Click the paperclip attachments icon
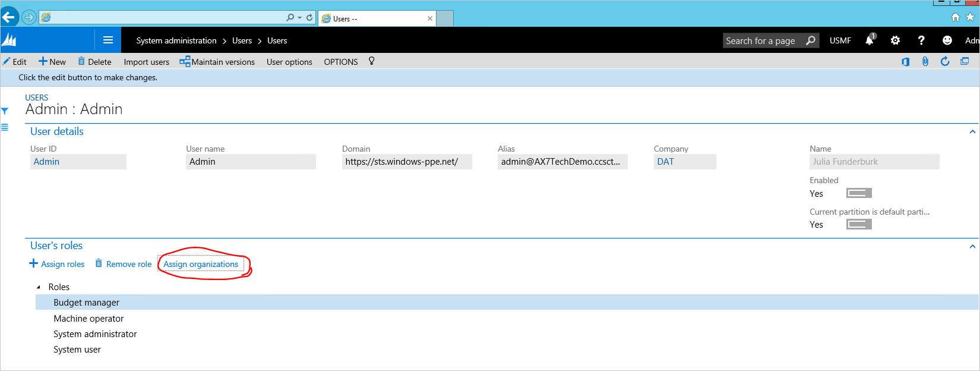The height and width of the screenshot is (371, 980). click(925, 61)
